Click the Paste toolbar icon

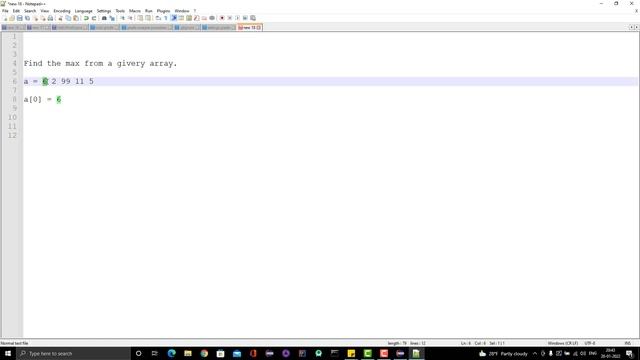coord(76,18)
